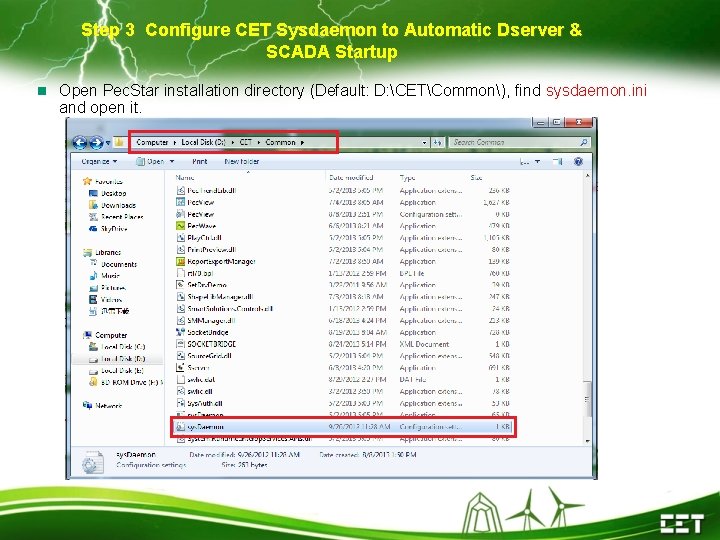Open the view options dropdown arrow
The height and width of the screenshot is (540, 720).
[x=537, y=162]
